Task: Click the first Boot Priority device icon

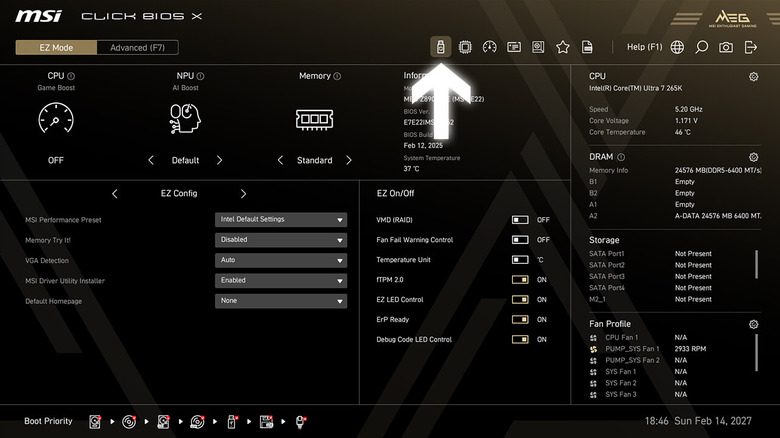Action: (96, 421)
